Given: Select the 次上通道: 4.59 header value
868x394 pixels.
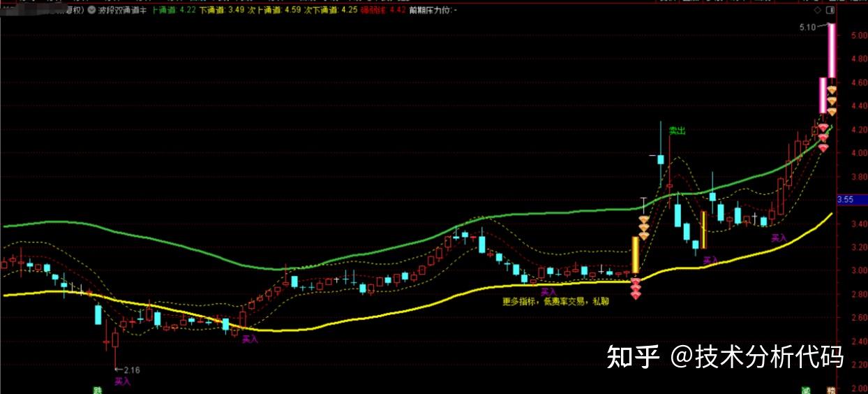Looking at the screenshot, I should click(x=274, y=11).
